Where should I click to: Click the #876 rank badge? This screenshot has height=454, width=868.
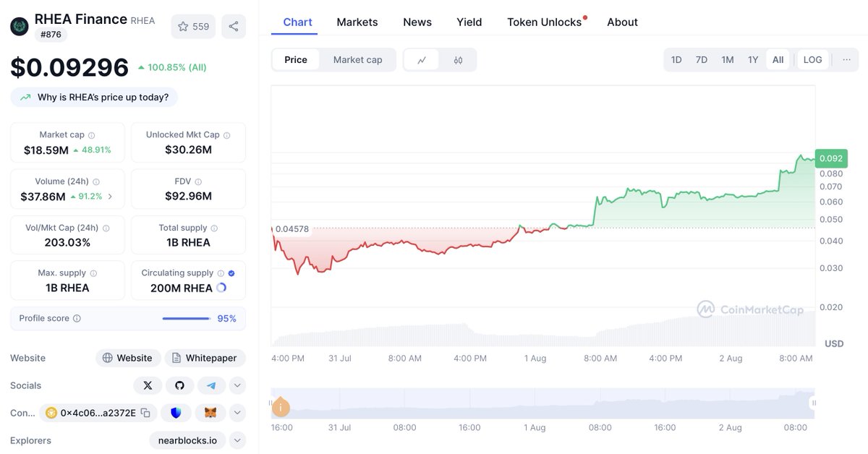click(x=50, y=34)
